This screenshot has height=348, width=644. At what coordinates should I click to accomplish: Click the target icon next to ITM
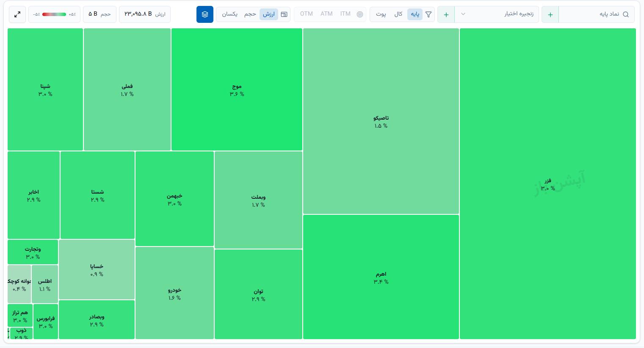click(360, 14)
